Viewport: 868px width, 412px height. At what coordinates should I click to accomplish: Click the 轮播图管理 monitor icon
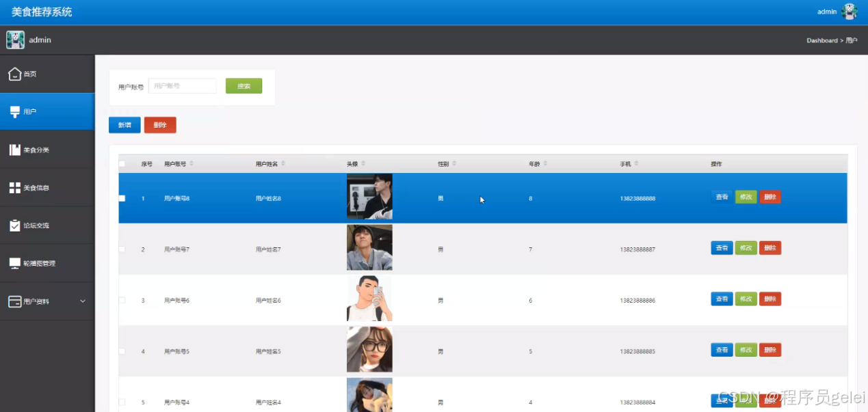coord(14,263)
